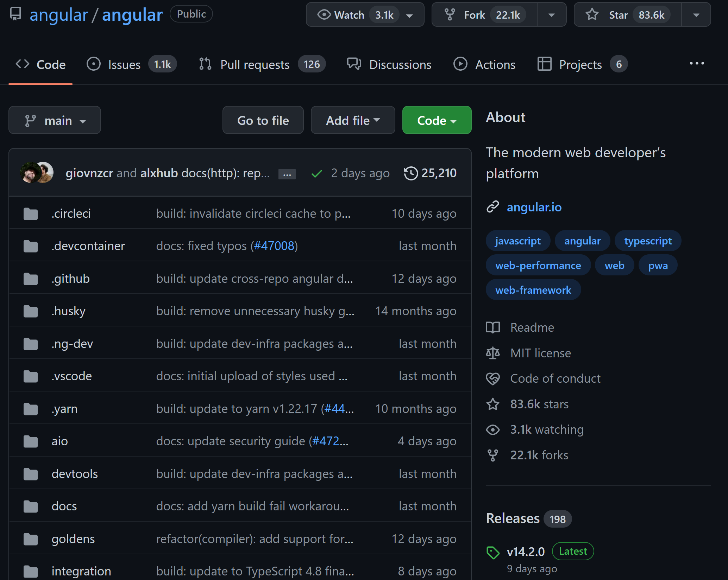Click the commit history clock icon
Viewport: 728px width, 580px height.
coord(410,173)
